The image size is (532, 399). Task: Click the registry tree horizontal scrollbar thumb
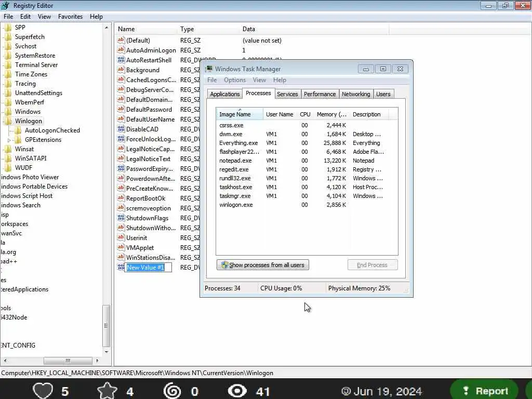pyautogui.click(x=68, y=361)
